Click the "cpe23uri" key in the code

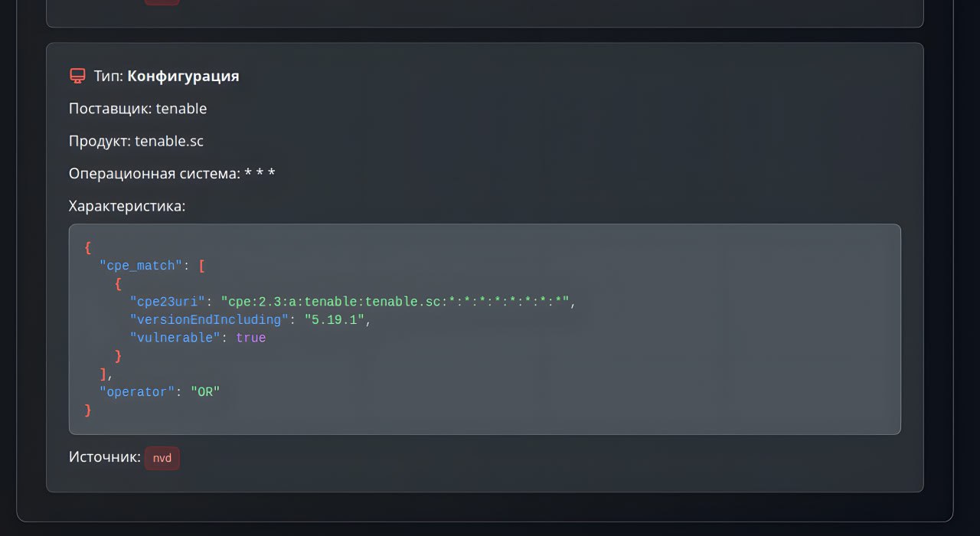[x=168, y=302]
